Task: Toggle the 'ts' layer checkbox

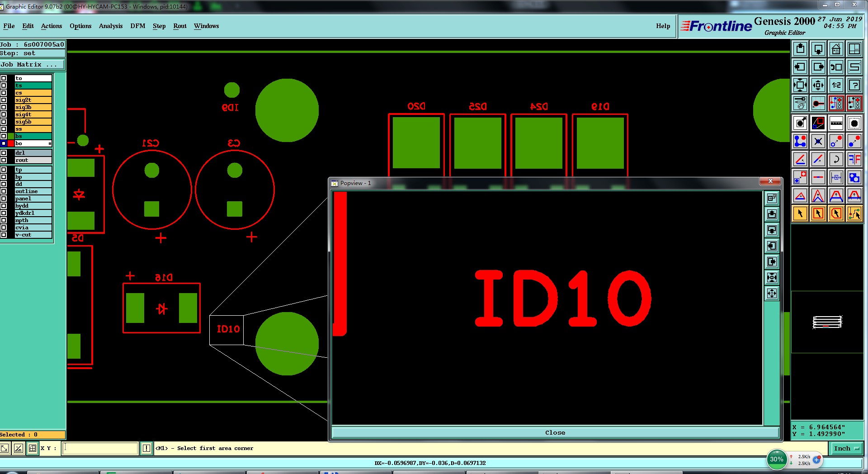Action: pos(4,85)
